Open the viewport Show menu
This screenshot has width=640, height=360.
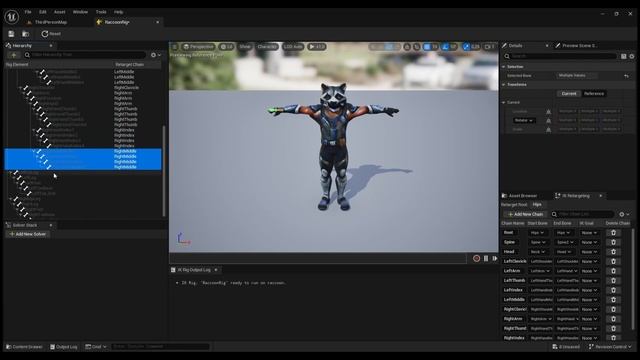pos(245,47)
